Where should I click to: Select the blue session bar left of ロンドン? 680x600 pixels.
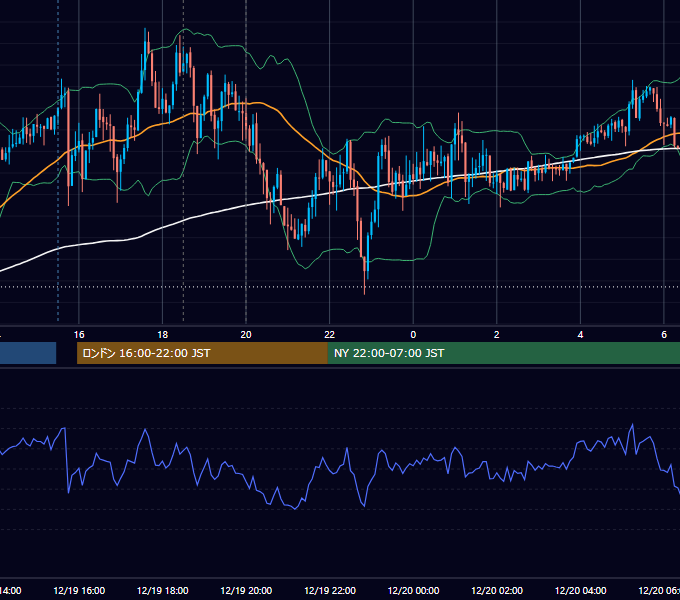[x=28, y=353]
